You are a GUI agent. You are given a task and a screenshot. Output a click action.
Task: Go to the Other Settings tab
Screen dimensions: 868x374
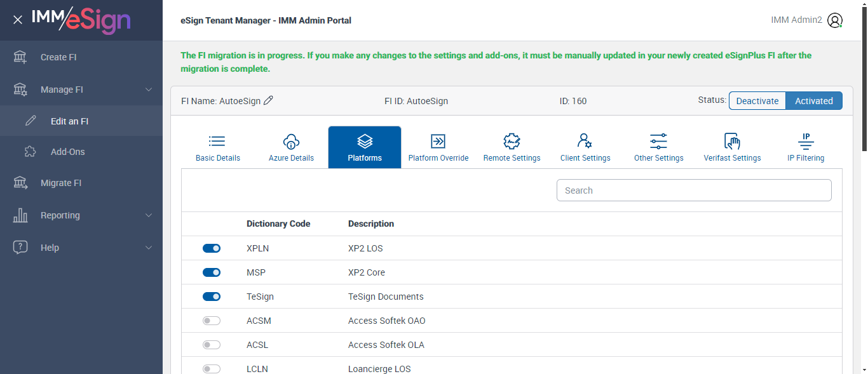659,147
